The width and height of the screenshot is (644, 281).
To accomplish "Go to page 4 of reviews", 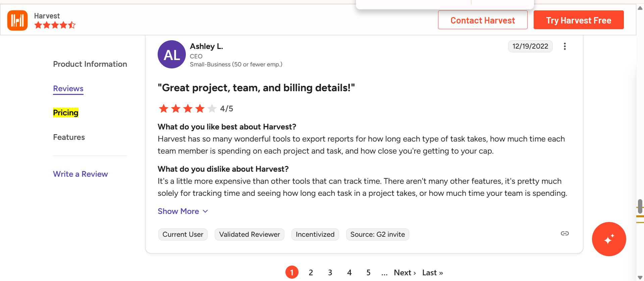I will pyautogui.click(x=349, y=273).
